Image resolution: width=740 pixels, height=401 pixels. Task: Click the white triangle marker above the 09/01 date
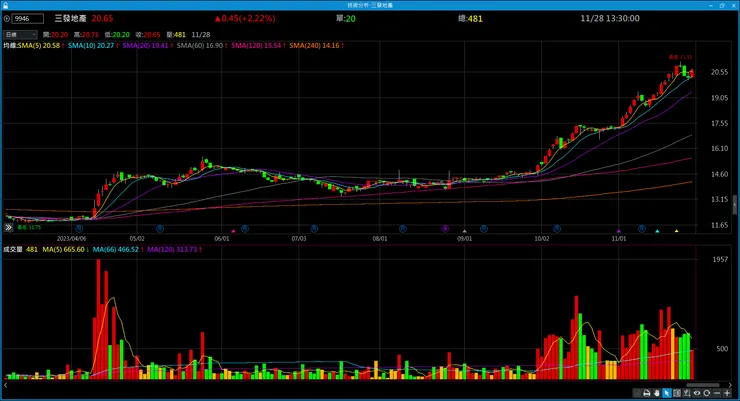point(464,231)
